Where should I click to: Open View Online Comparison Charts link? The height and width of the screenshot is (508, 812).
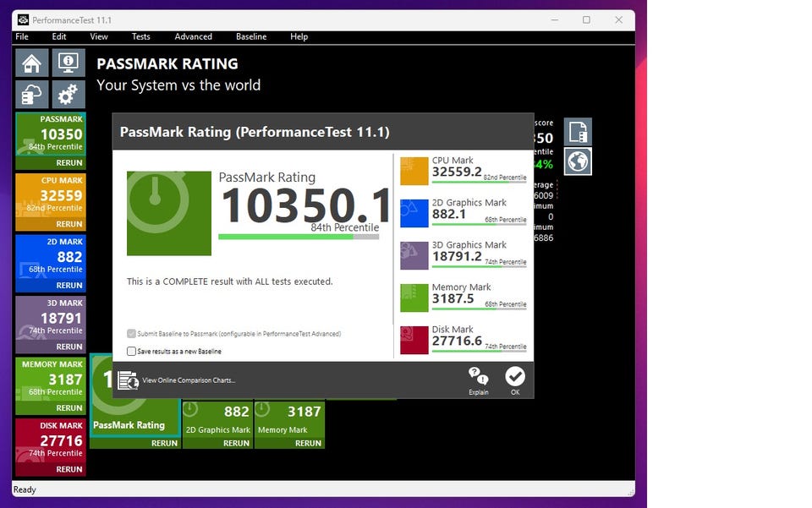pyautogui.click(x=189, y=380)
